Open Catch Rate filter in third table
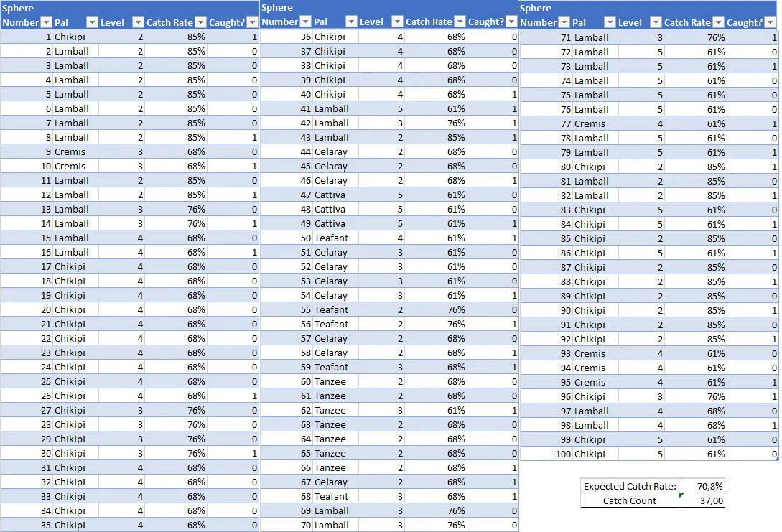Screen dimensions: 782x532 (x=718, y=22)
